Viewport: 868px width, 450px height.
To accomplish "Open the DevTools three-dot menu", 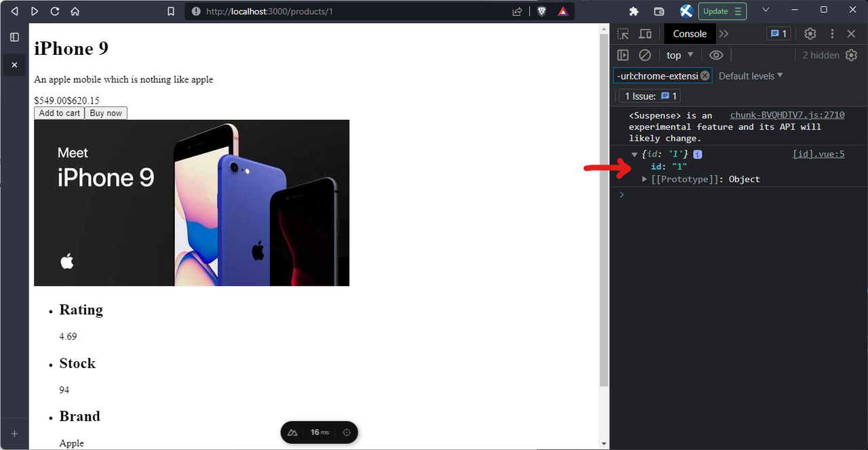I will point(832,33).
